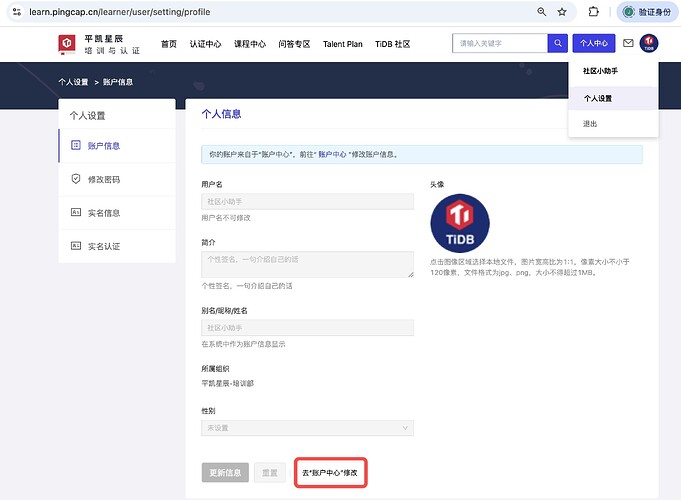Click the 实名信息 ID card icon
The width and height of the screenshot is (681, 500).
pos(76,212)
